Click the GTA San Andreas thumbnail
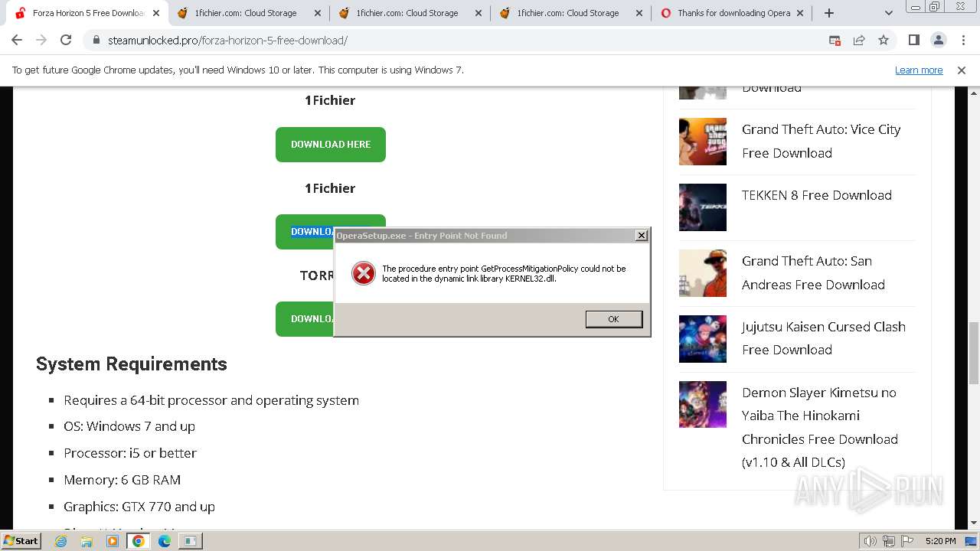Viewport: 980px width, 551px height. click(703, 273)
